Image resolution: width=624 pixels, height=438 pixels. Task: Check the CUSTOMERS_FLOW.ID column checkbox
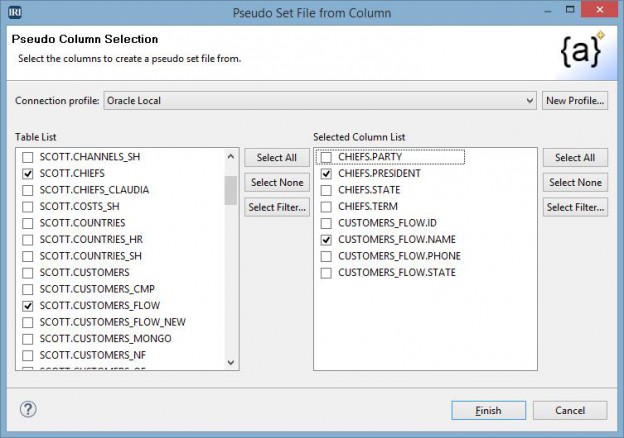(x=326, y=223)
